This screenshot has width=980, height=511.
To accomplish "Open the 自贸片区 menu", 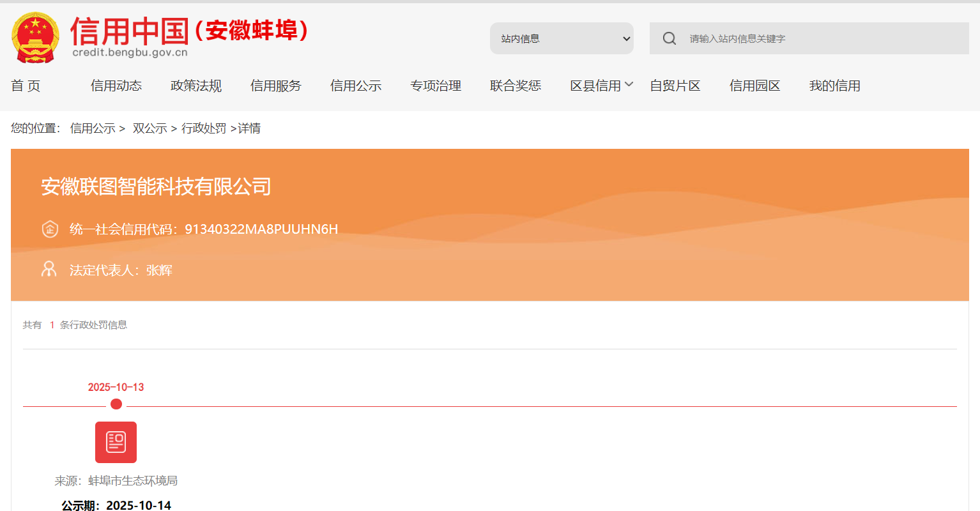I will coord(675,86).
